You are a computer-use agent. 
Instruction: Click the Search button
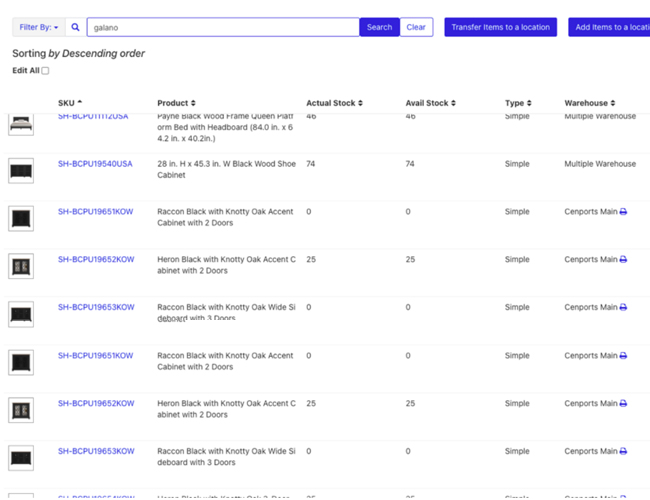[x=379, y=27]
